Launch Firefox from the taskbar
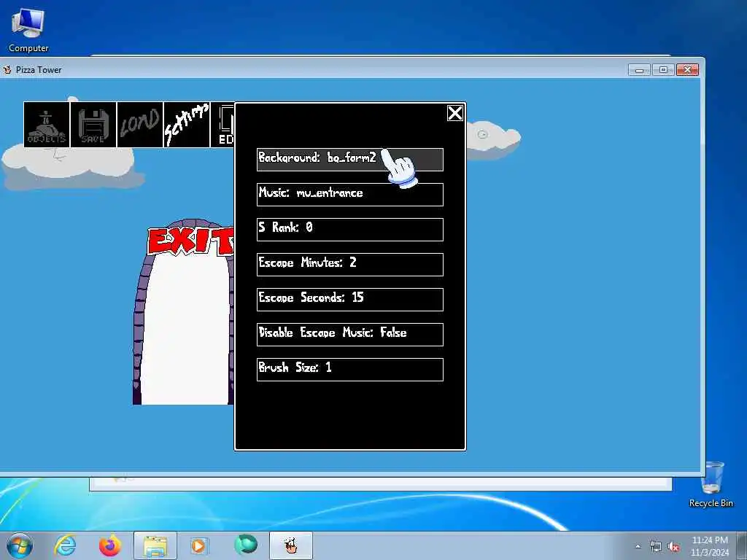Viewport: 747px width, 560px height. (110, 545)
